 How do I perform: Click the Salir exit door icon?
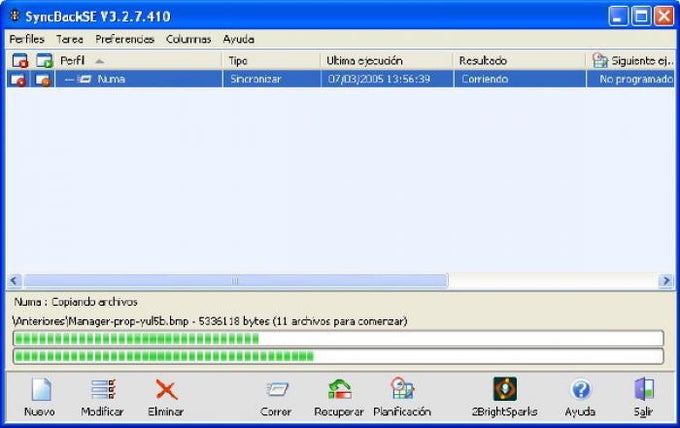coord(644,389)
